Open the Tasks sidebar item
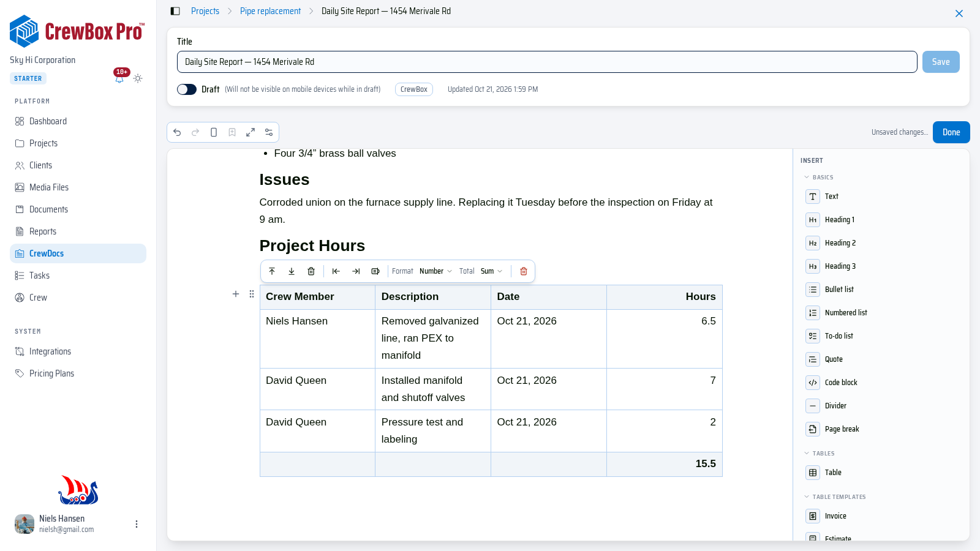The height and width of the screenshot is (551, 980). click(x=78, y=275)
